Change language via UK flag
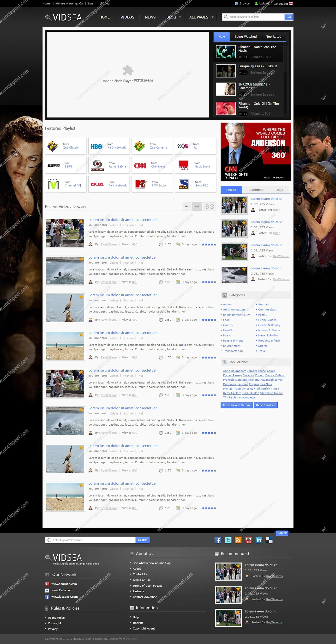Screen dimensions: 336x644 click(x=291, y=3)
